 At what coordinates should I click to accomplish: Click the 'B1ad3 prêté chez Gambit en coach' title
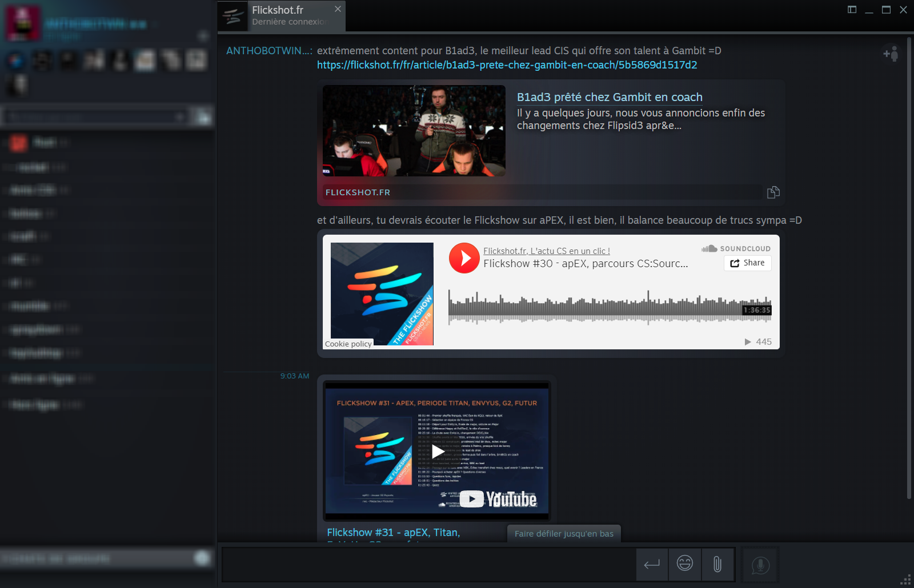pyautogui.click(x=610, y=97)
